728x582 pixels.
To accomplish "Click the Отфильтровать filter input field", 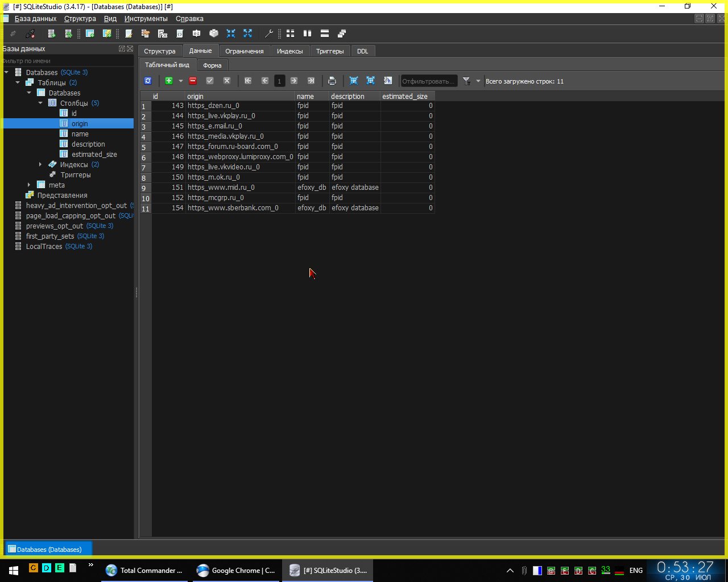I will coord(428,81).
